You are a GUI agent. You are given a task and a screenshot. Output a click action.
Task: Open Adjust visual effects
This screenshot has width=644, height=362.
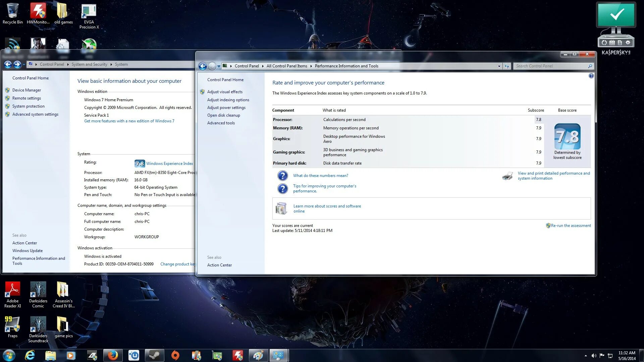[x=225, y=92]
